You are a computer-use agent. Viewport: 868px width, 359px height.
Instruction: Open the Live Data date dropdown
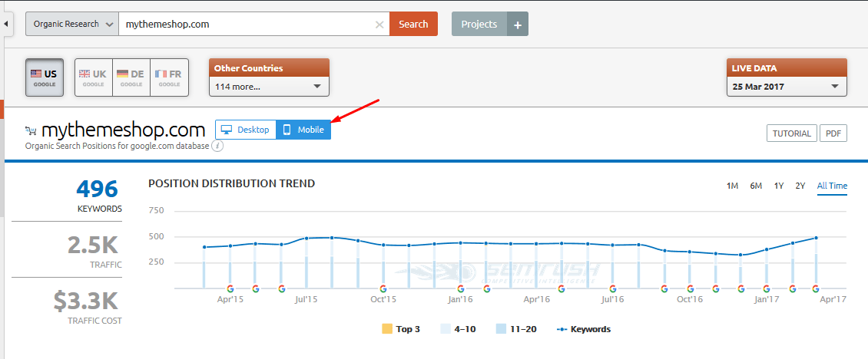[x=787, y=86]
